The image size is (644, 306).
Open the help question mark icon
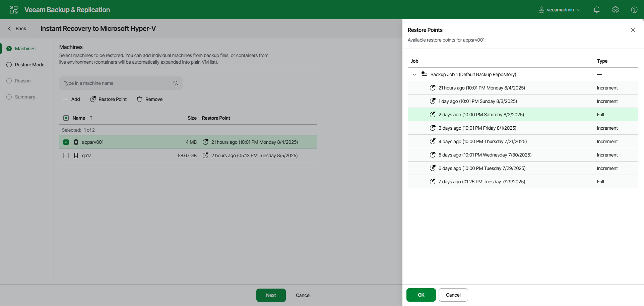634,10
